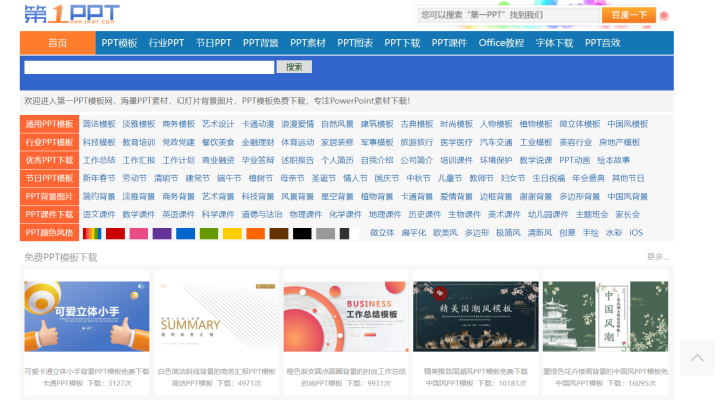Click the 通用PPT模板 category label

coord(50,124)
